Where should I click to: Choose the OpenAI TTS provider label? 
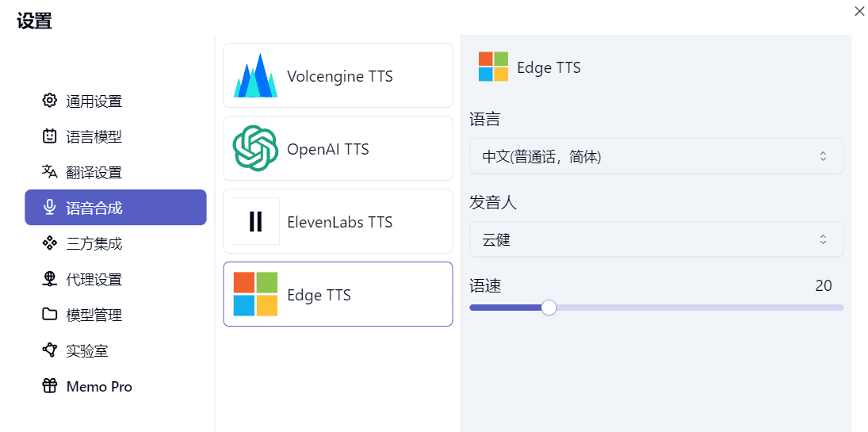(x=327, y=149)
